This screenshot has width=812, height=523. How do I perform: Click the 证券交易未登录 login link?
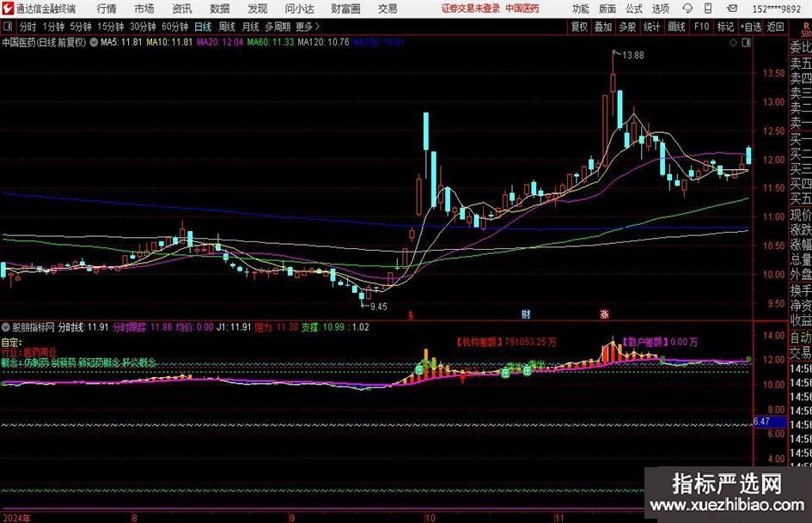[471, 9]
